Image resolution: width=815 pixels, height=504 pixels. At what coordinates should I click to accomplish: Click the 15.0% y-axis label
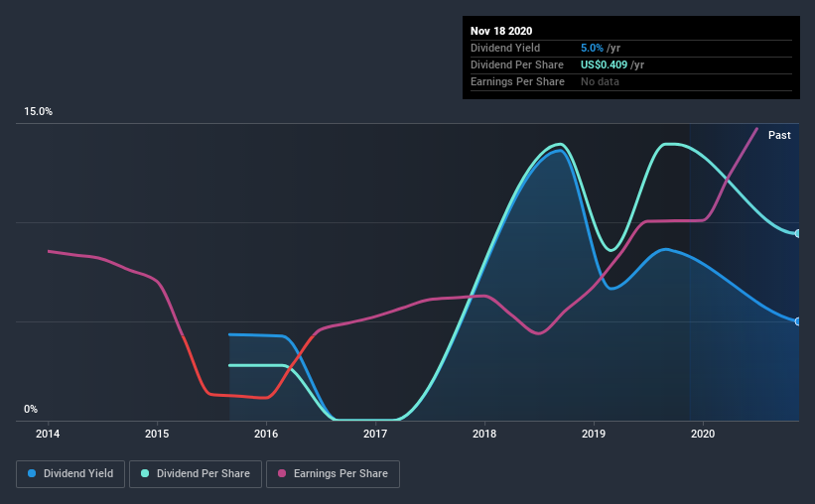click(38, 112)
